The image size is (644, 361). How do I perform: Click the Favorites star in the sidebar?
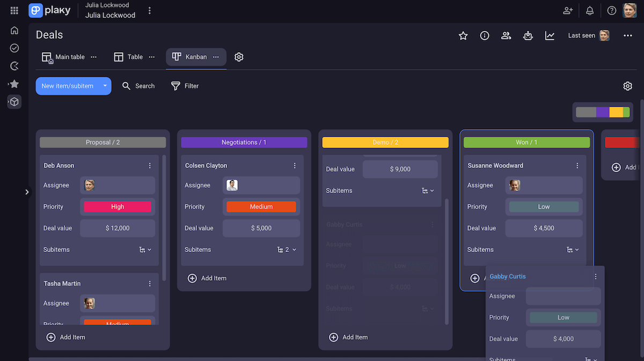click(x=14, y=84)
